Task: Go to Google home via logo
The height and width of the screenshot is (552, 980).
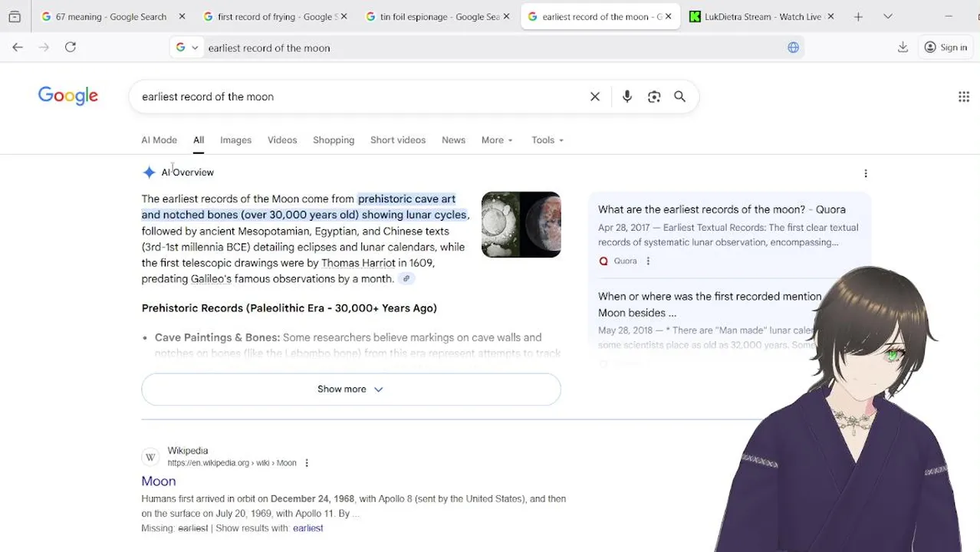Action: [68, 96]
